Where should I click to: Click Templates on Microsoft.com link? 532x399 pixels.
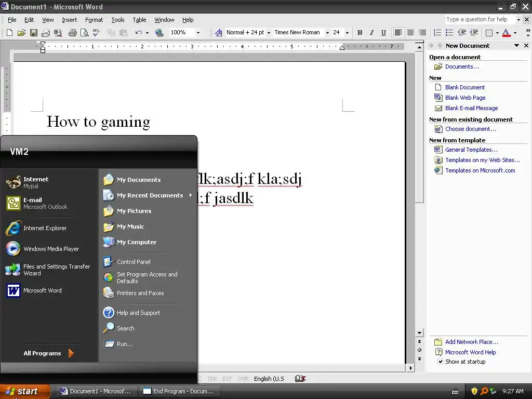[480, 170]
